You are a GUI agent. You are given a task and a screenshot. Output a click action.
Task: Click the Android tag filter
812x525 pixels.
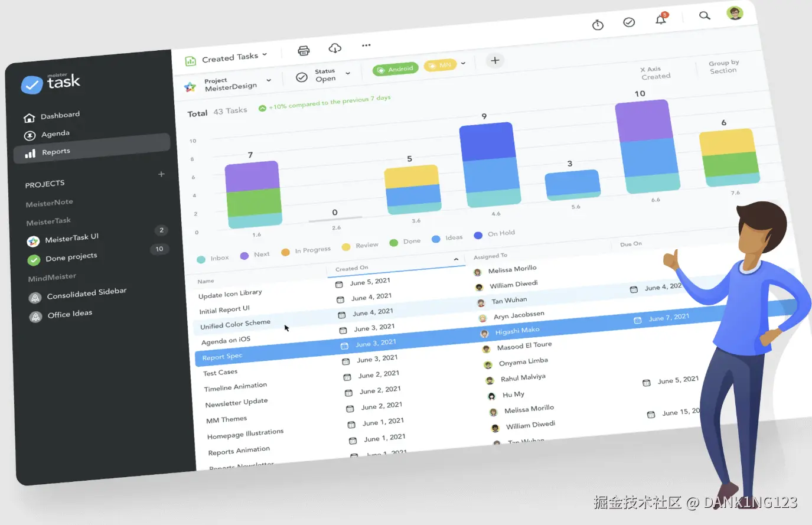point(395,69)
